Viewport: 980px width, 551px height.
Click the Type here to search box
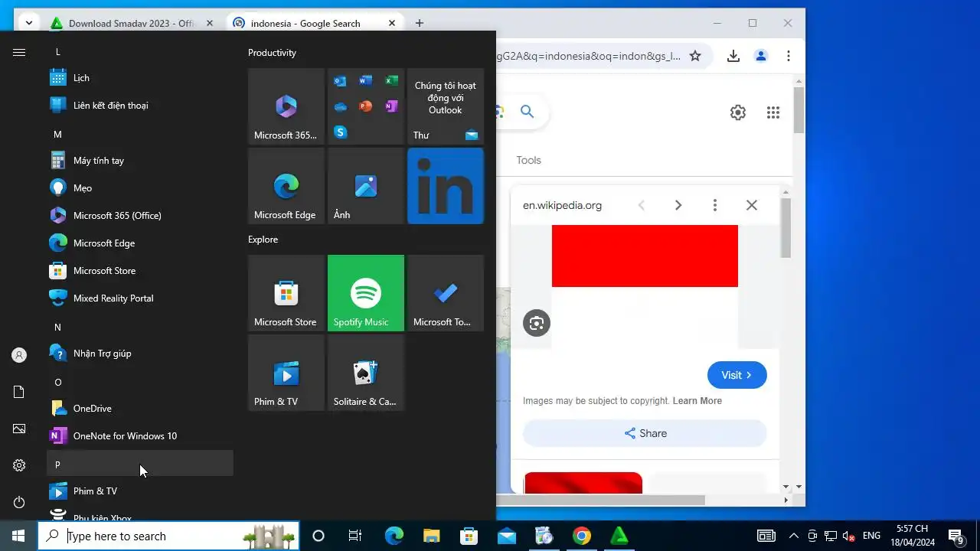168,536
